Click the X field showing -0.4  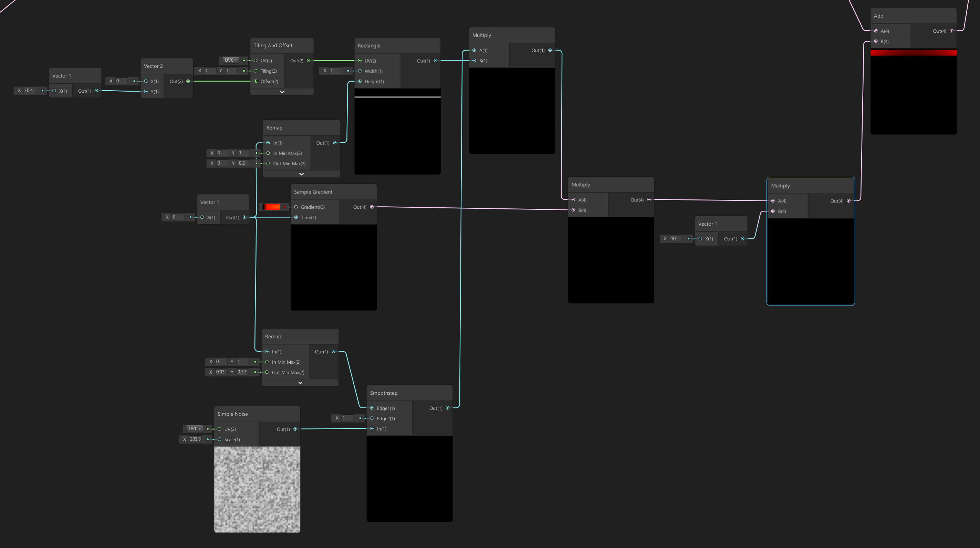(30, 91)
